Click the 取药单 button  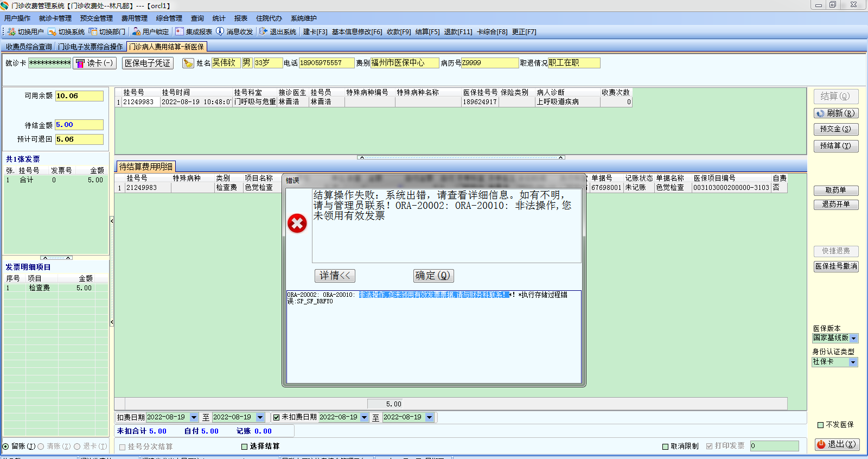click(x=835, y=190)
